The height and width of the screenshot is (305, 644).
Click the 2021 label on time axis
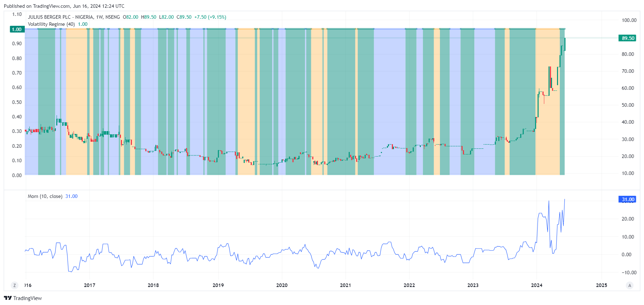tap(346, 285)
